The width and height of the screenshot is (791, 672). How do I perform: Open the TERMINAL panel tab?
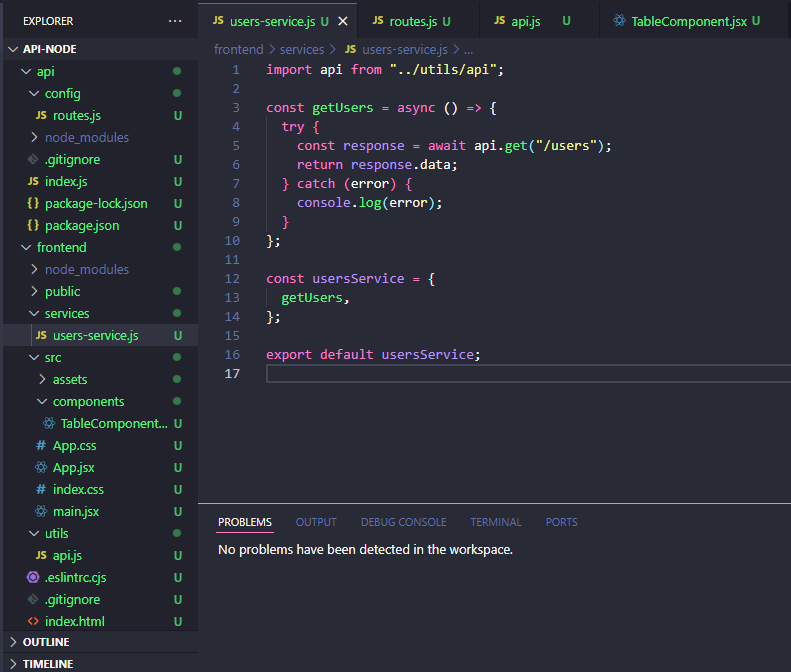(496, 522)
